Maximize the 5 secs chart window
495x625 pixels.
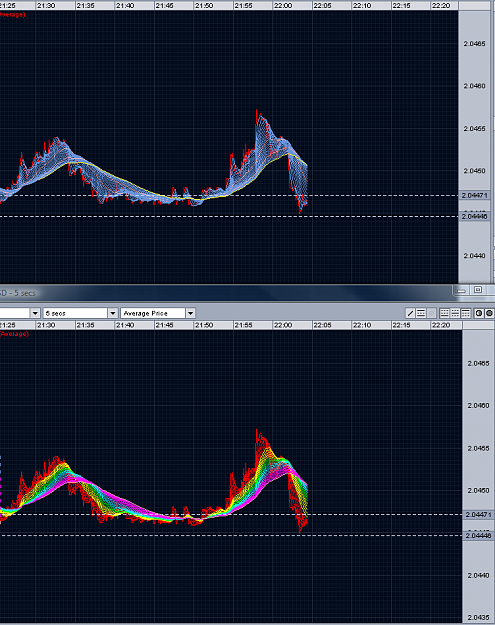(478, 290)
